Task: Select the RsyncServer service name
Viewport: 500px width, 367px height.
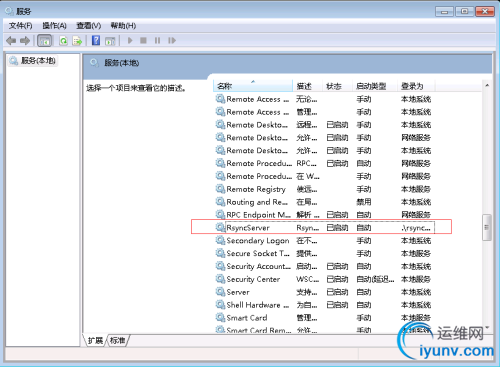Action: click(248, 228)
